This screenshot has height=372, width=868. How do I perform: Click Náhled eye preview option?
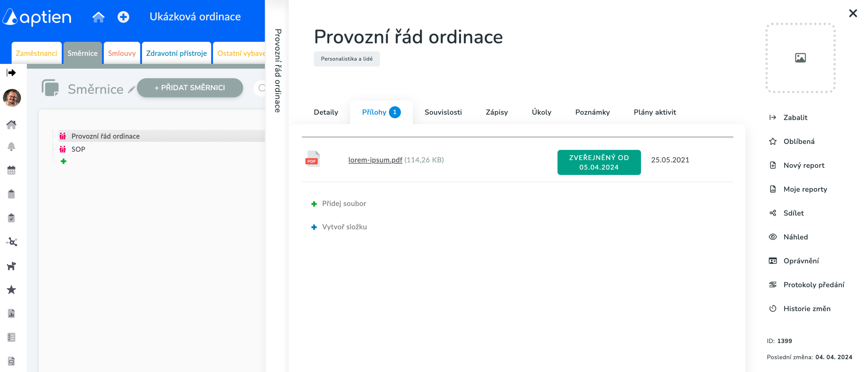(x=795, y=237)
